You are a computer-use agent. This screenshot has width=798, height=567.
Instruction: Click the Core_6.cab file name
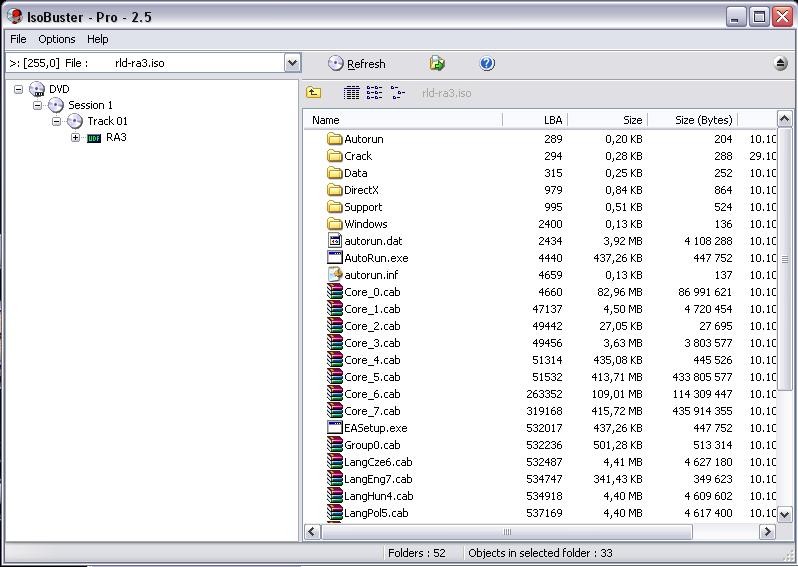click(372, 394)
